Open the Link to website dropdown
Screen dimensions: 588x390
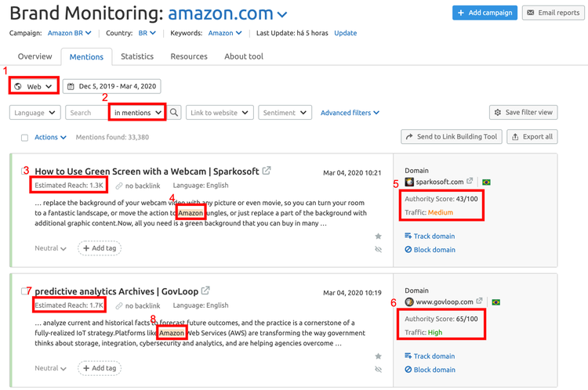click(x=220, y=113)
